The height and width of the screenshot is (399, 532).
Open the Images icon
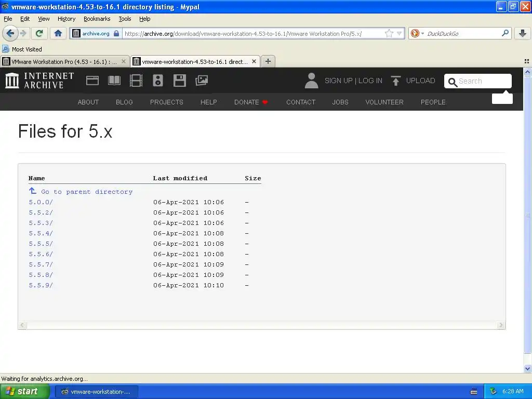[x=202, y=81]
